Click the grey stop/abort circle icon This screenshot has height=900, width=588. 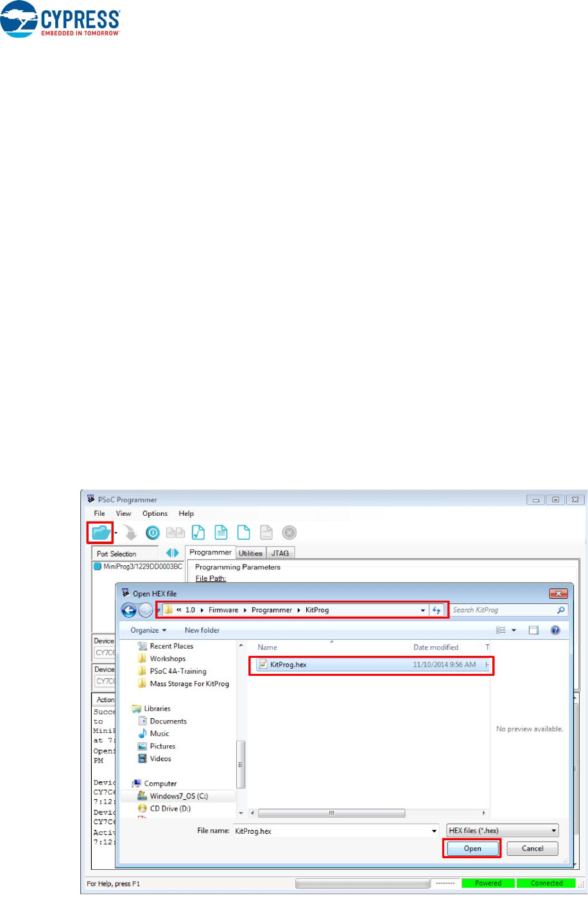290,533
